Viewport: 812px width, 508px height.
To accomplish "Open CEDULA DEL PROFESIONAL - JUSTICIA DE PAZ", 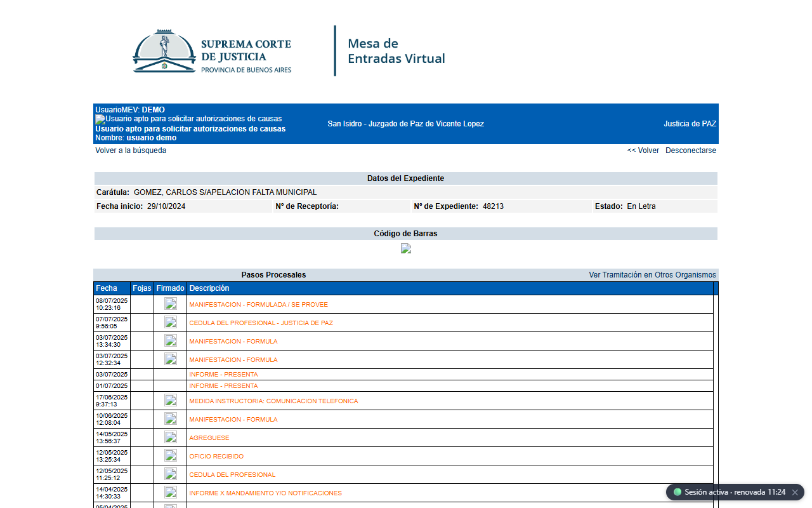I will 261,323.
